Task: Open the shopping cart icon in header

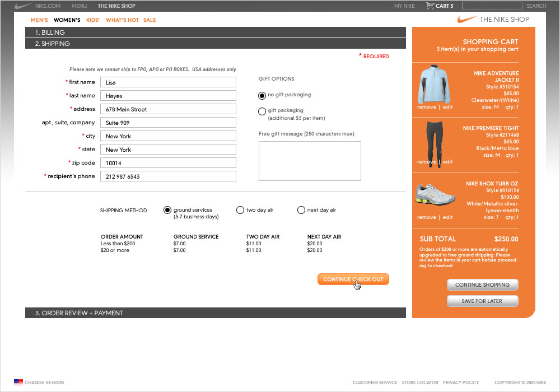Action: point(430,6)
